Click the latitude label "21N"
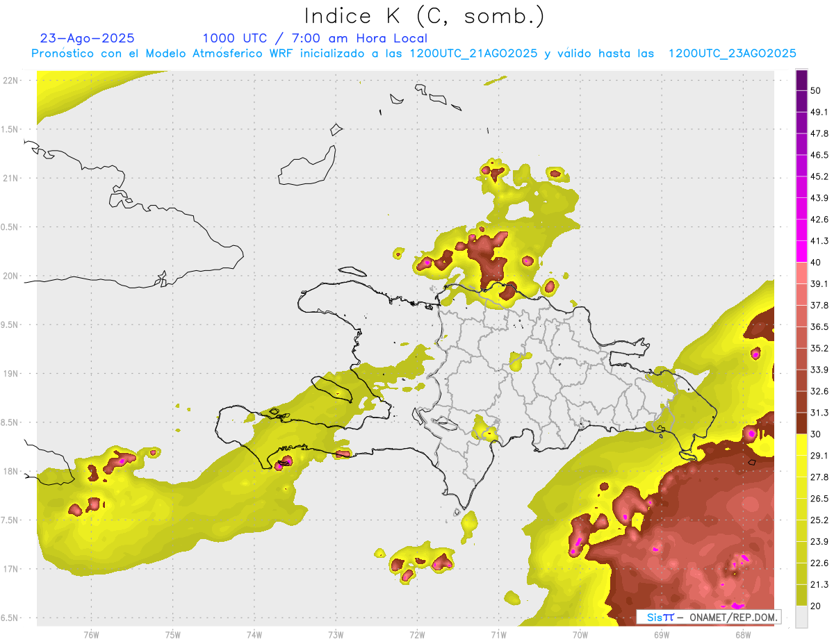Screen dimensions: 834x644 tap(11, 178)
